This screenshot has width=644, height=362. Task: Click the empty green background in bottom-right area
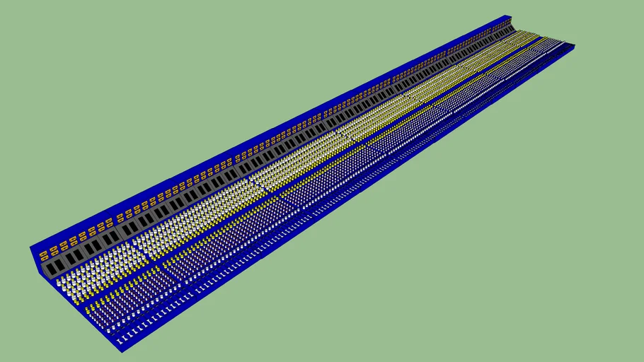coord(531,283)
